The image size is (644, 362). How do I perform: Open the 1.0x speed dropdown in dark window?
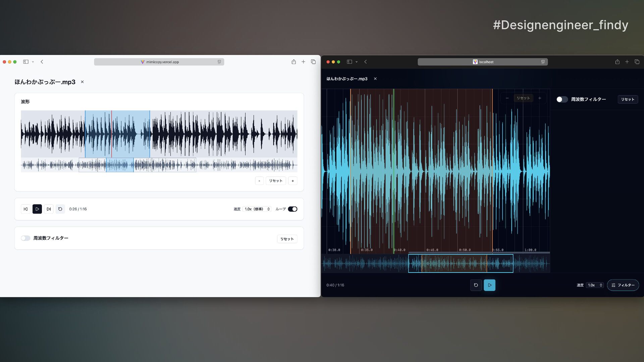pyautogui.click(x=595, y=285)
